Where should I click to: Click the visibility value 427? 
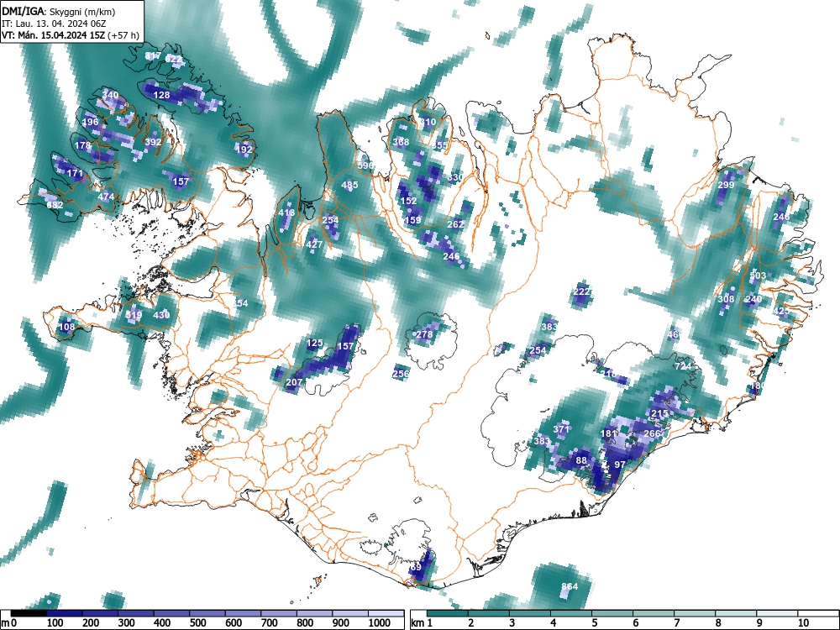click(x=314, y=244)
